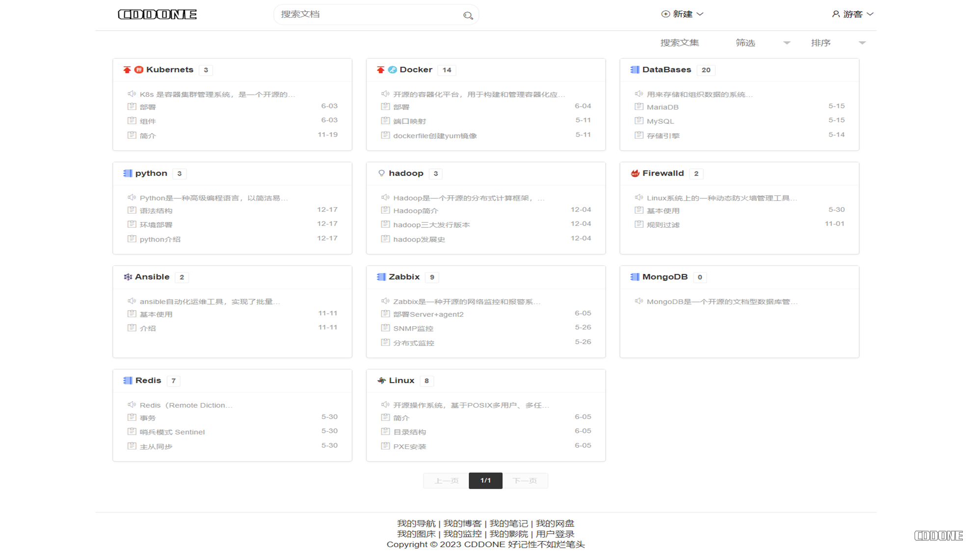Open the 语法结构 document in python

[x=156, y=211]
